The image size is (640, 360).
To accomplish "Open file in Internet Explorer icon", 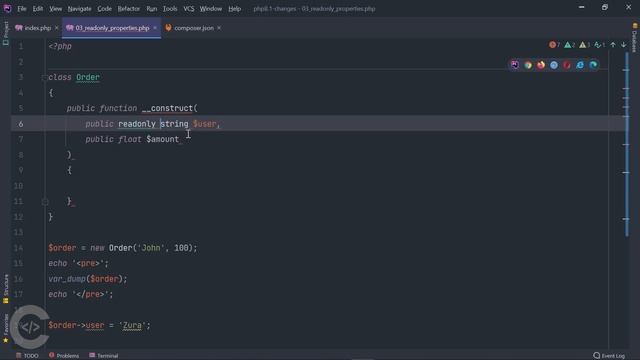I will point(580,65).
